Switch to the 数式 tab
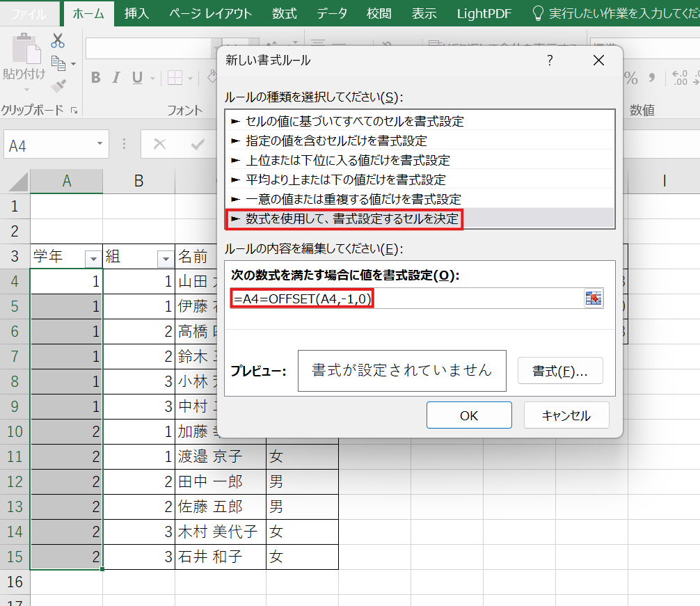Image resolution: width=700 pixels, height=606 pixels. coord(285,14)
